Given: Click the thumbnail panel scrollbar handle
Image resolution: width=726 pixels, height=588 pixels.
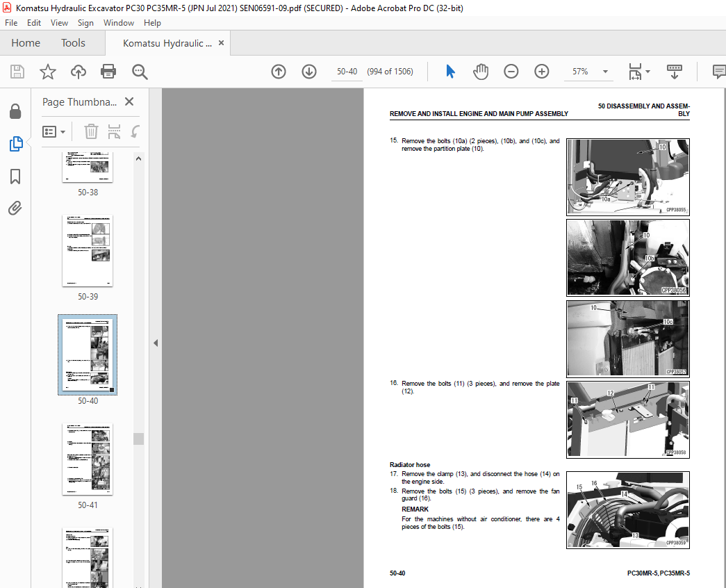Looking at the screenshot, I should pyautogui.click(x=138, y=439).
